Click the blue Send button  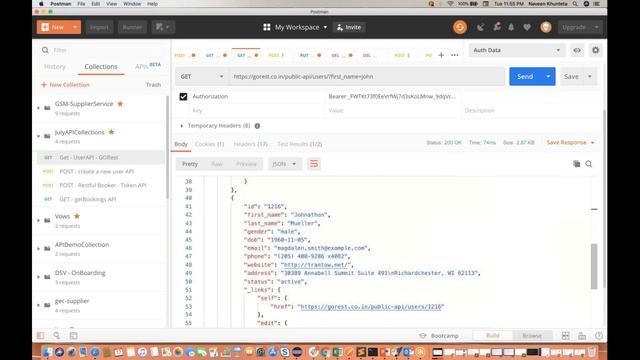click(525, 77)
